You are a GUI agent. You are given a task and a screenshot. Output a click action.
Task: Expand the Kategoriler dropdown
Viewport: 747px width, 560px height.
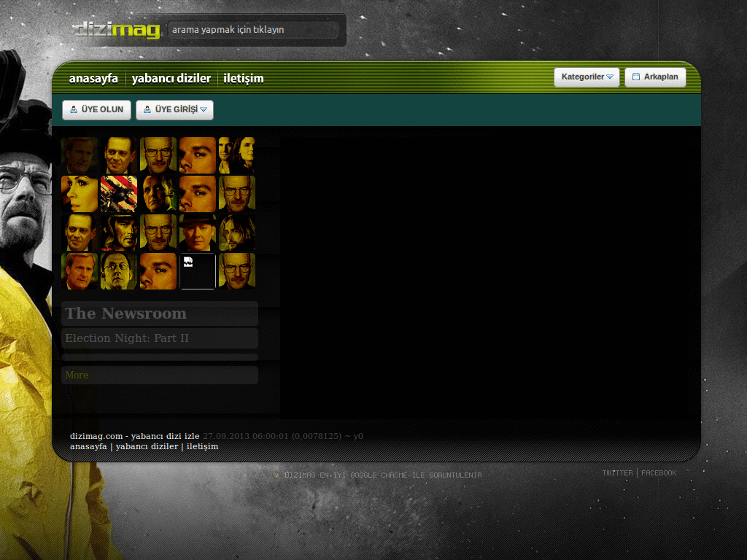pyautogui.click(x=587, y=77)
